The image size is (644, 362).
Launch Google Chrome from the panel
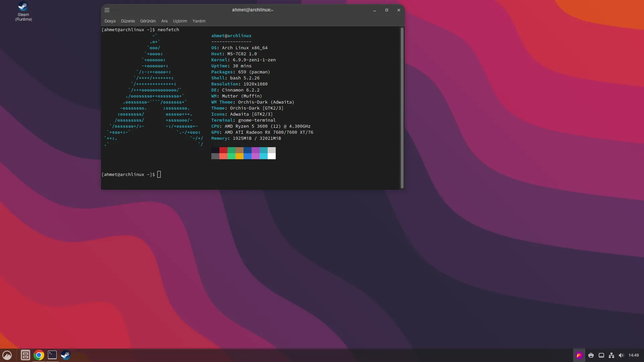tap(39, 355)
